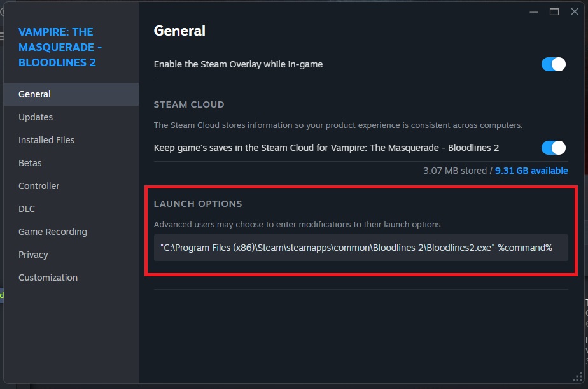
Task: Click the 'Keep game's saves' label text
Action: click(326, 148)
